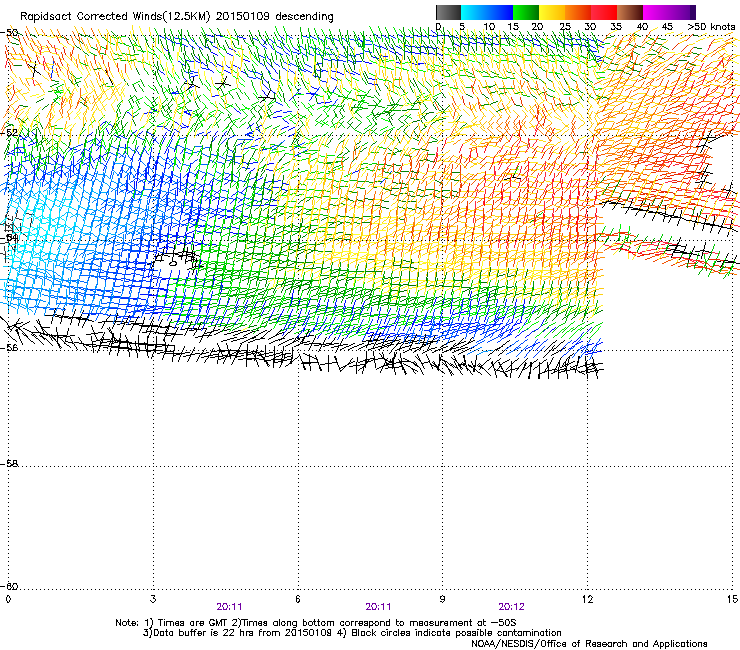Screen dimensions: 740x650
Task: Click the 'Times are GMT' note line
Action: tap(316, 623)
